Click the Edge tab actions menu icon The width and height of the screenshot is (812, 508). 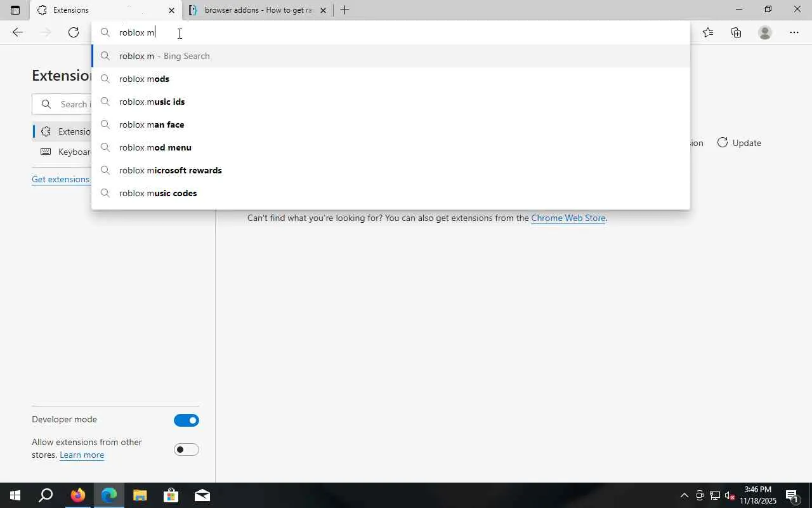click(15, 10)
